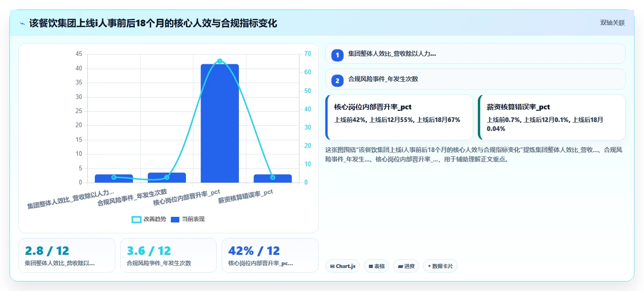
Task: Open list item 集团整体人效比_营收除以人力
Action: click(x=475, y=54)
